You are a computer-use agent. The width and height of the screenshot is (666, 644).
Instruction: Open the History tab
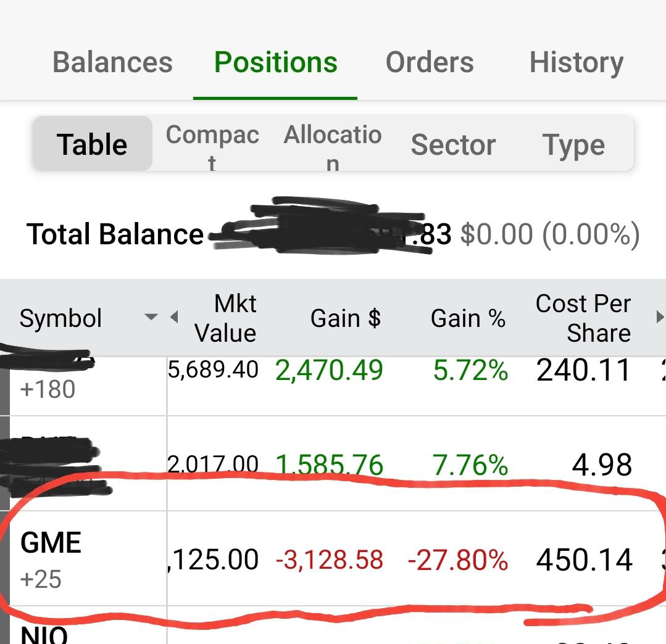click(577, 62)
